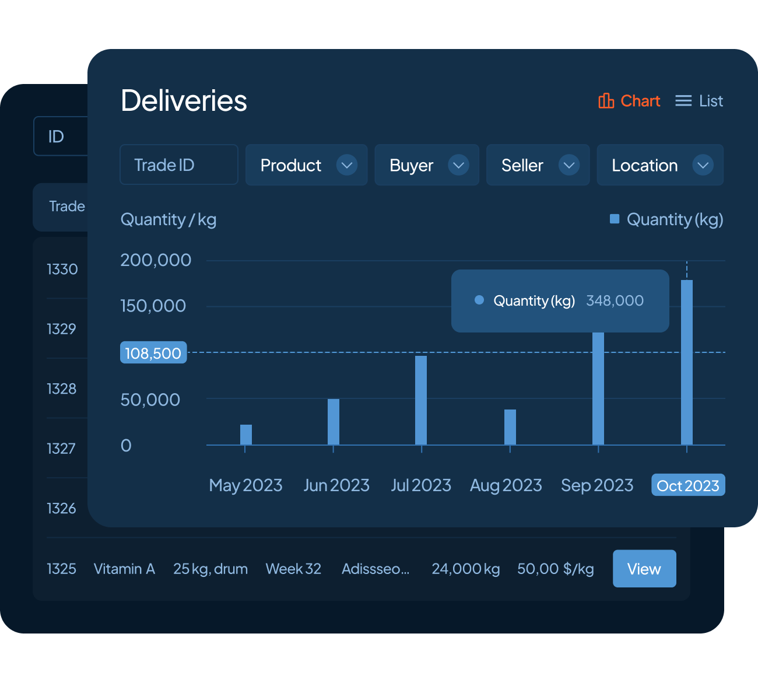Image resolution: width=758 pixels, height=700 pixels.
Task: Click the Quantity (kg) legend square
Action: tap(614, 219)
